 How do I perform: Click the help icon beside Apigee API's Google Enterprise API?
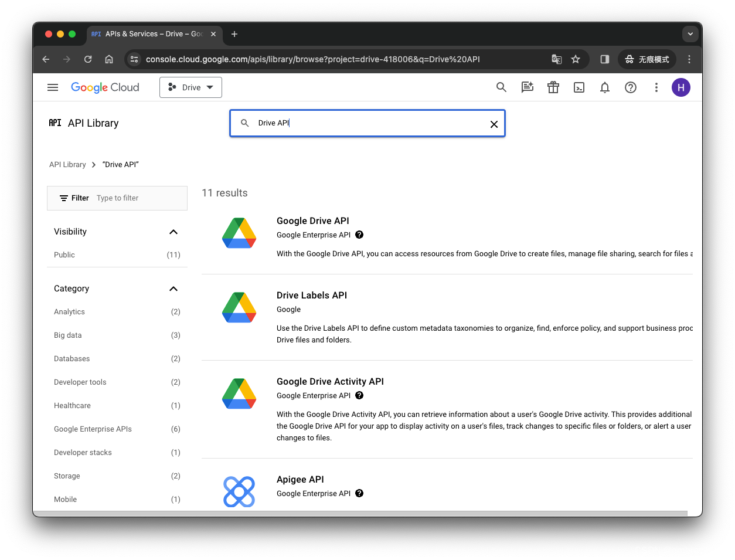[x=359, y=493]
